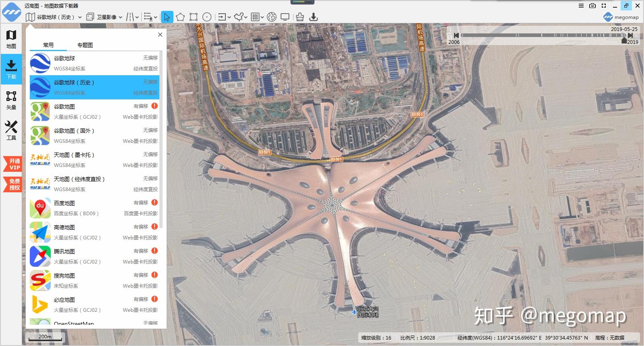Activate the circle selection tool

click(207, 17)
